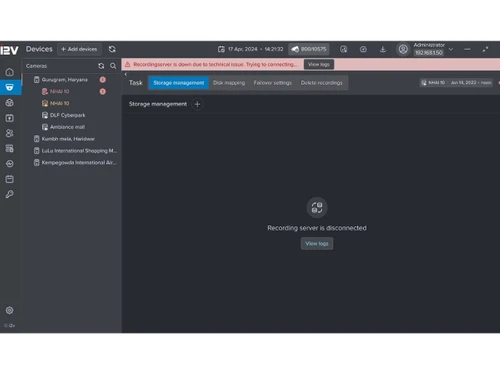Viewport: 500px width, 375px height.
Task: Refresh devices using top bar sync icon
Action: click(112, 49)
